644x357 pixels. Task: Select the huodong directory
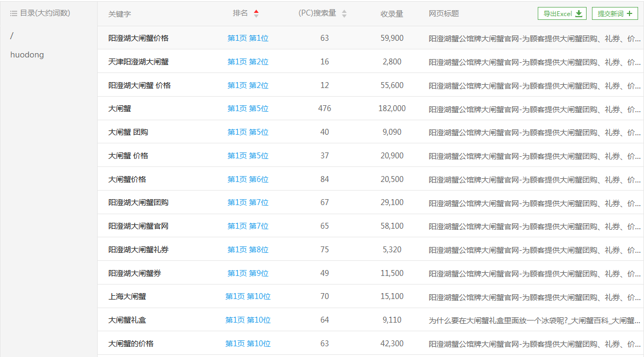[27, 55]
